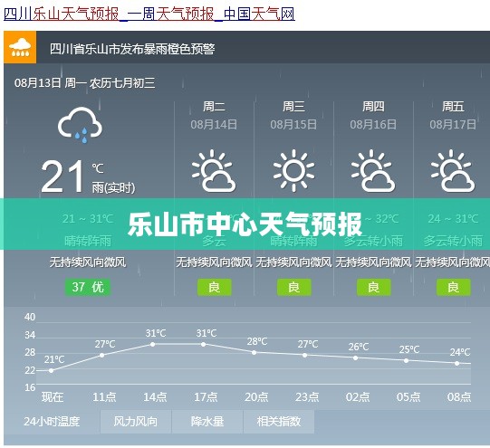Screen dimensions: 490x448
Task: Click the 良 air quality badge under 周四
Action: click(x=374, y=287)
